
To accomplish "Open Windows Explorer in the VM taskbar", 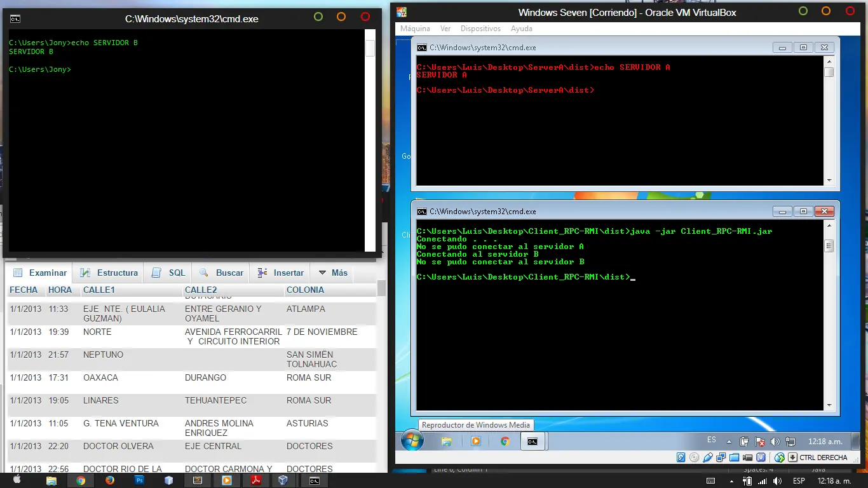I will click(x=447, y=441).
